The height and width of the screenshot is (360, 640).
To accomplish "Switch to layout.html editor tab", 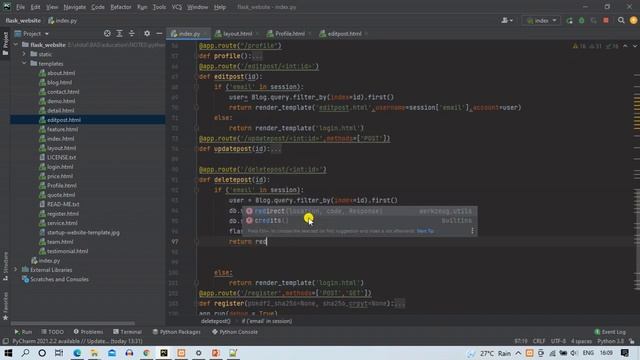I will [x=237, y=34].
